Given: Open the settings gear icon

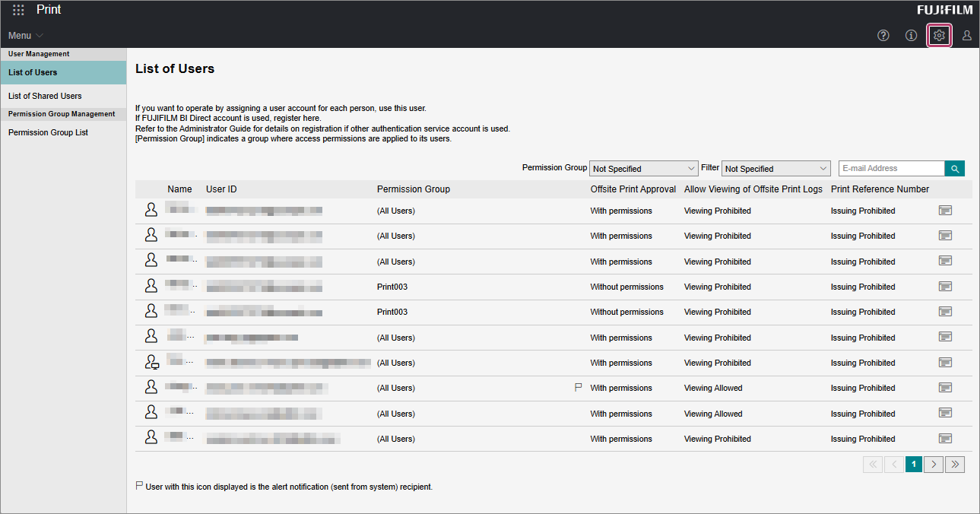Looking at the screenshot, I should 939,36.
